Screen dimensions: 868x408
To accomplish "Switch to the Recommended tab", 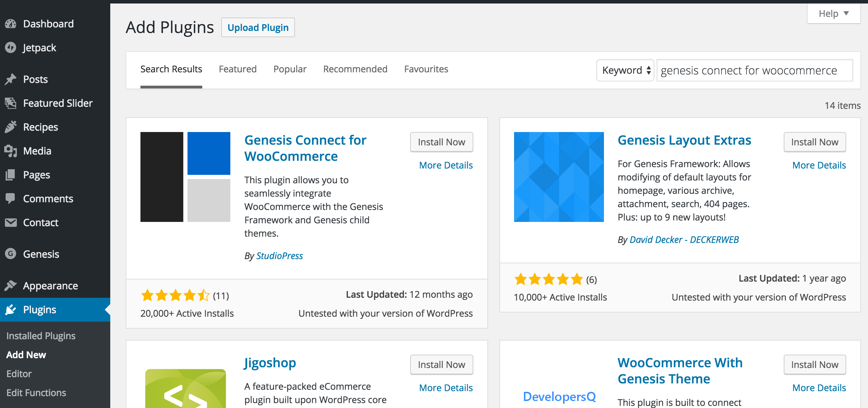I will coord(355,69).
